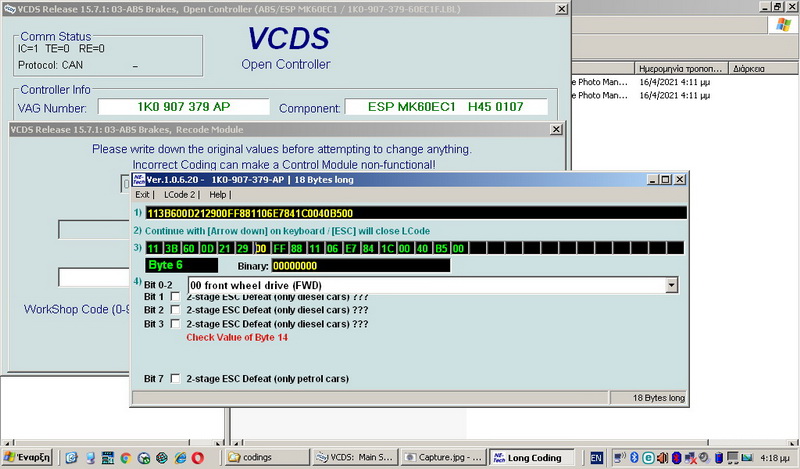Select byte cell 21
Image resolution: width=800 pixels, height=469 pixels.
click(x=225, y=249)
